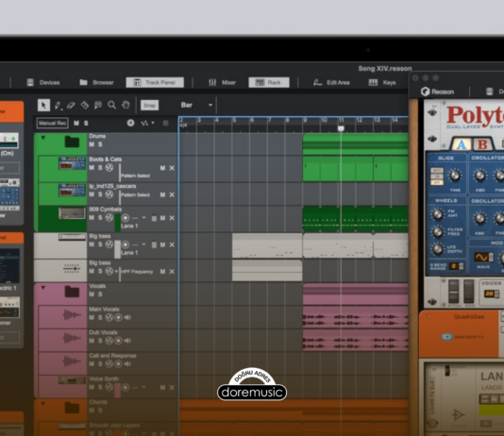The height and width of the screenshot is (436, 504).
Task: Click the Drums folder icon
Action: pos(72,142)
